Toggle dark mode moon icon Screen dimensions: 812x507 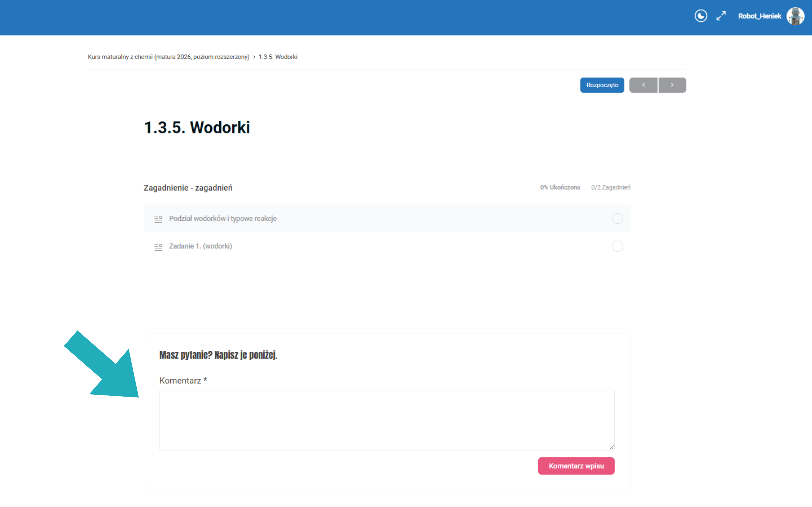tap(701, 16)
